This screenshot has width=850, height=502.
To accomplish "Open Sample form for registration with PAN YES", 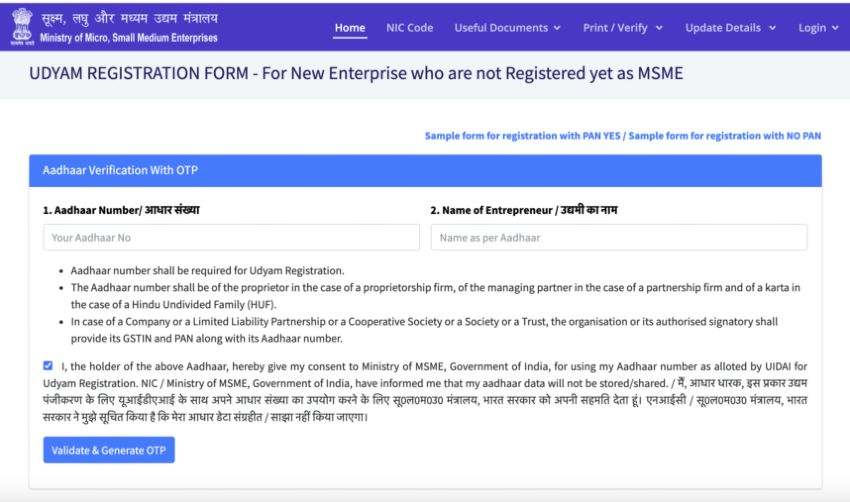I will (x=523, y=136).
